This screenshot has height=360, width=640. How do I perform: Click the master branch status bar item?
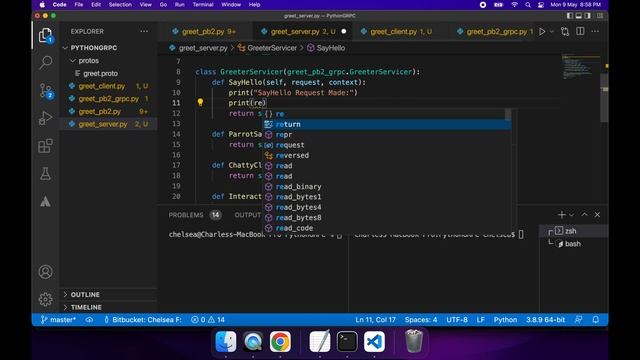tap(58, 320)
